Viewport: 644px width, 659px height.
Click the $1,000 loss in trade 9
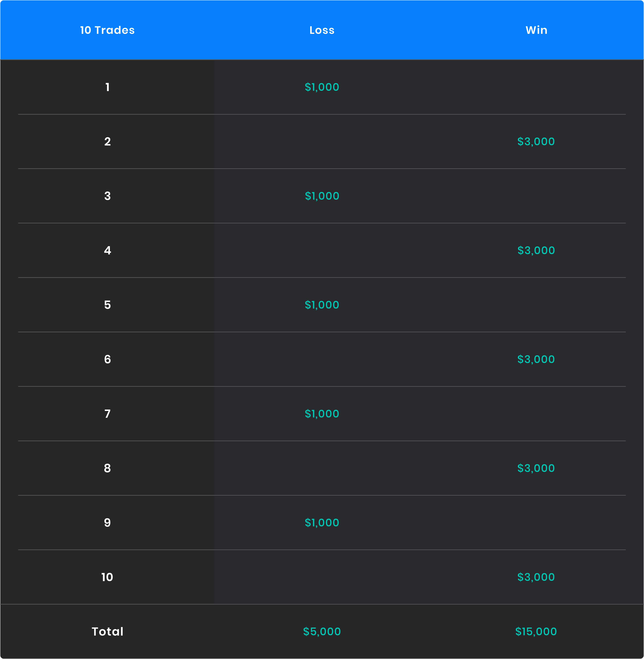[x=322, y=523]
